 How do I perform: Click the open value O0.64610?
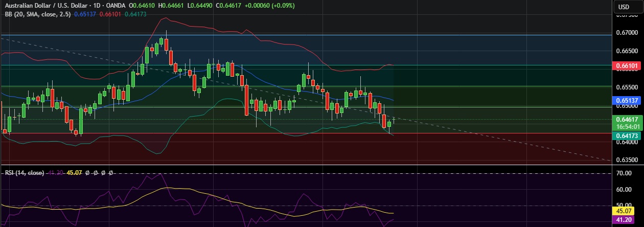(142, 6)
